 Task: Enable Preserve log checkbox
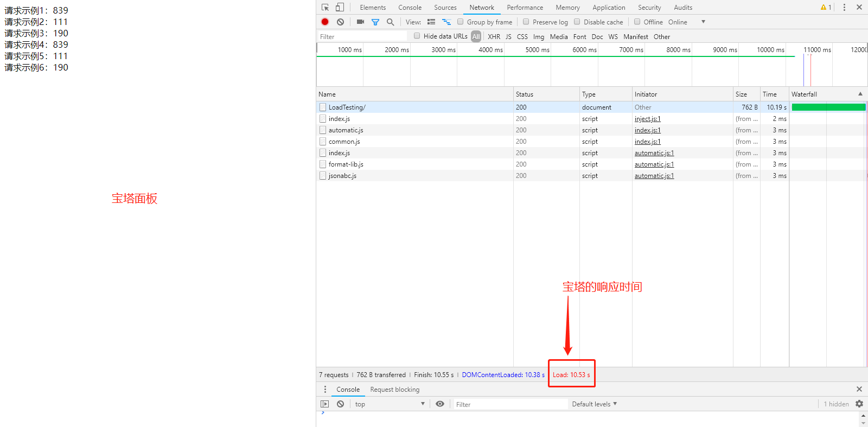point(526,22)
